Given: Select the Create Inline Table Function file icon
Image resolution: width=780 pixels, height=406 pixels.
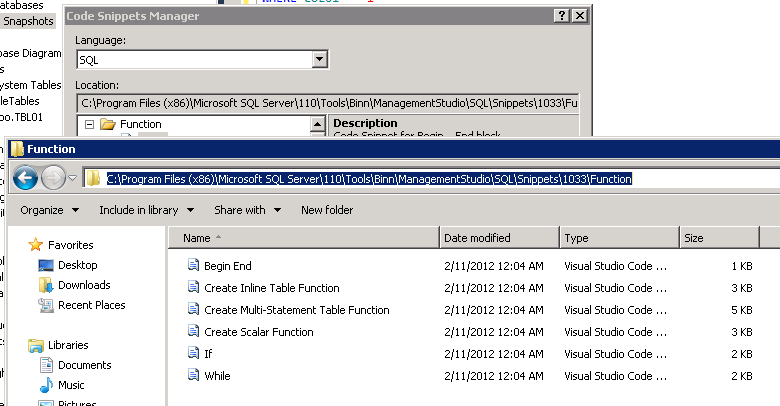Looking at the screenshot, I should pyautogui.click(x=193, y=287).
